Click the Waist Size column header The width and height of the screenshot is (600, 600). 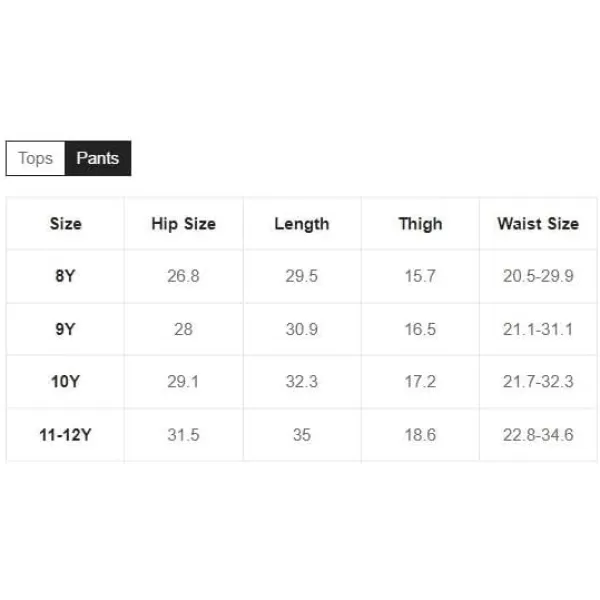pos(538,224)
